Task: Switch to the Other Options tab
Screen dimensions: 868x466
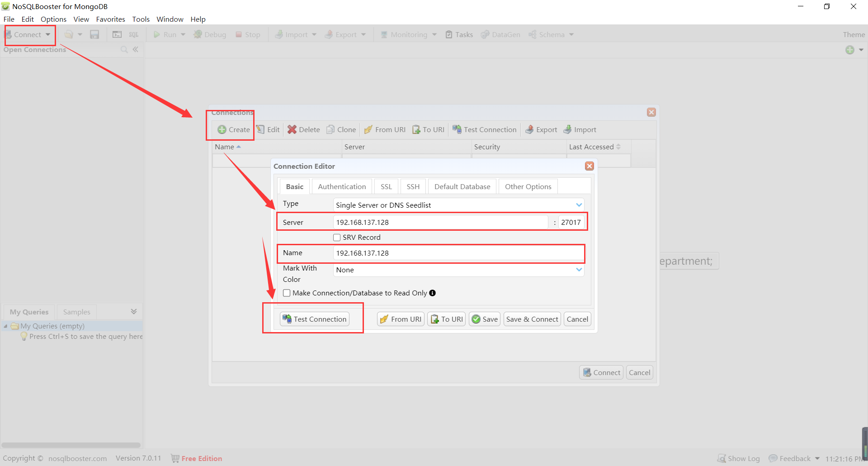Action: pos(528,186)
